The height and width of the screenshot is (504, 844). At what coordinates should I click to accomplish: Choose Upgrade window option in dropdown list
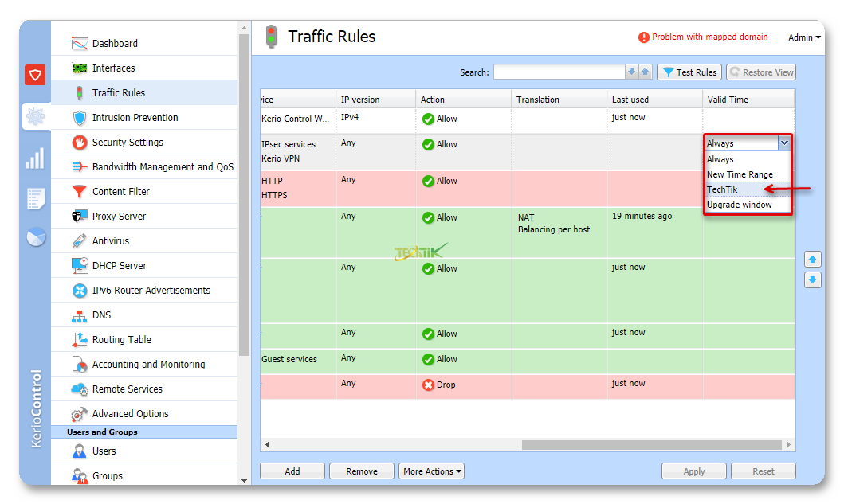click(x=740, y=205)
